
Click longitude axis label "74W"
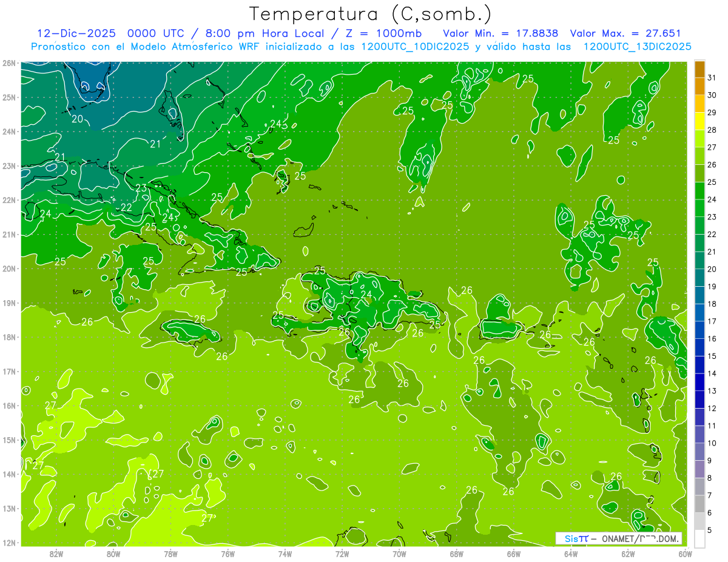point(285,554)
